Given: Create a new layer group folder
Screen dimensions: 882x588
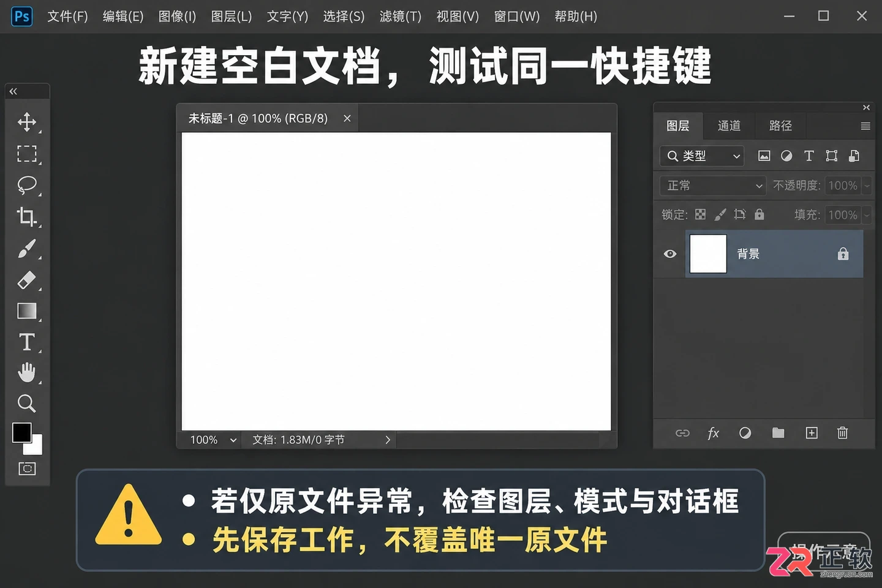Looking at the screenshot, I should point(778,433).
